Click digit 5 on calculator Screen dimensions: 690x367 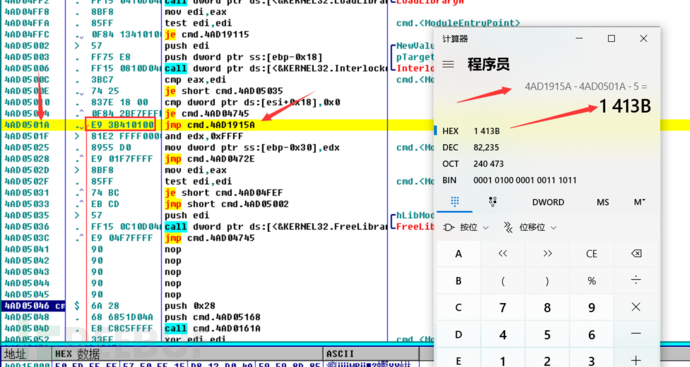[547, 334]
